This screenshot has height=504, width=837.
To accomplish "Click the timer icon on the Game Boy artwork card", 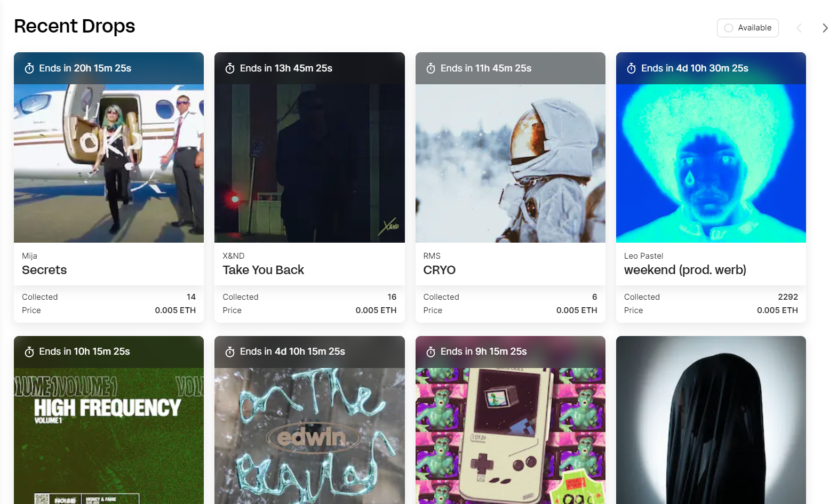I will click(x=431, y=351).
